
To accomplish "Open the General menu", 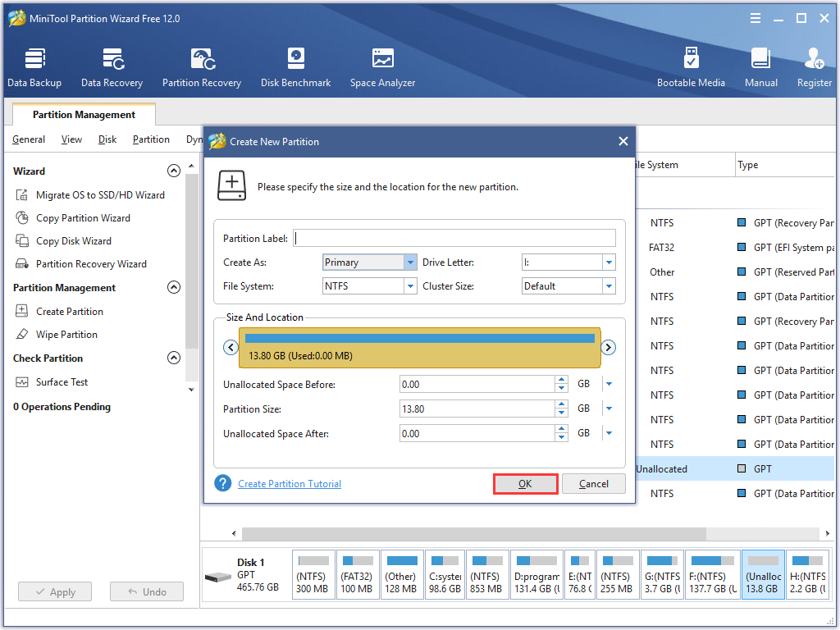I will click(29, 139).
